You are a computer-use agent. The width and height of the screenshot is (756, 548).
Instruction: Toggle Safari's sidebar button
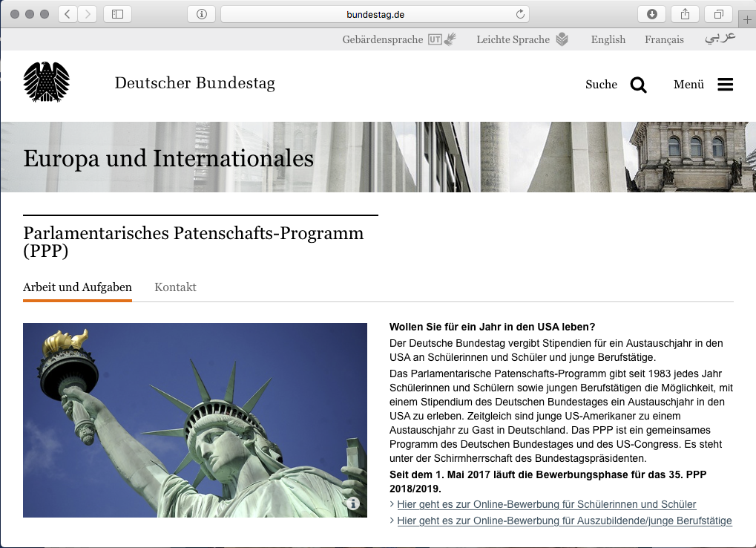(118, 14)
